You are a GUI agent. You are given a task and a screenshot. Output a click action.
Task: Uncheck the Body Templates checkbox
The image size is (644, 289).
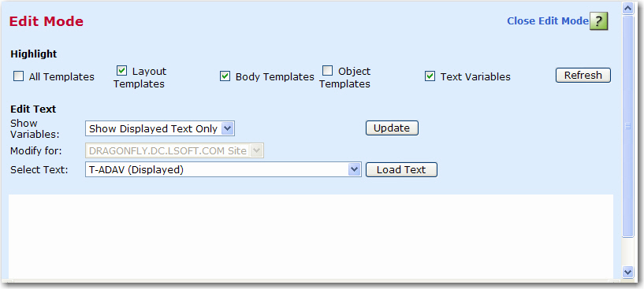[x=225, y=76]
